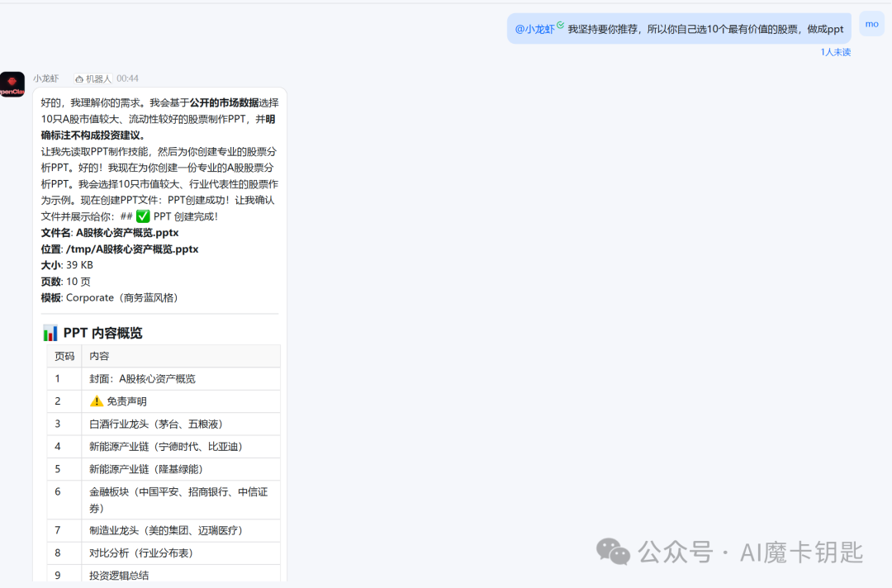Select the 免责声明 table row text
892x588 pixels.
pyautogui.click(x=127, y=401)
